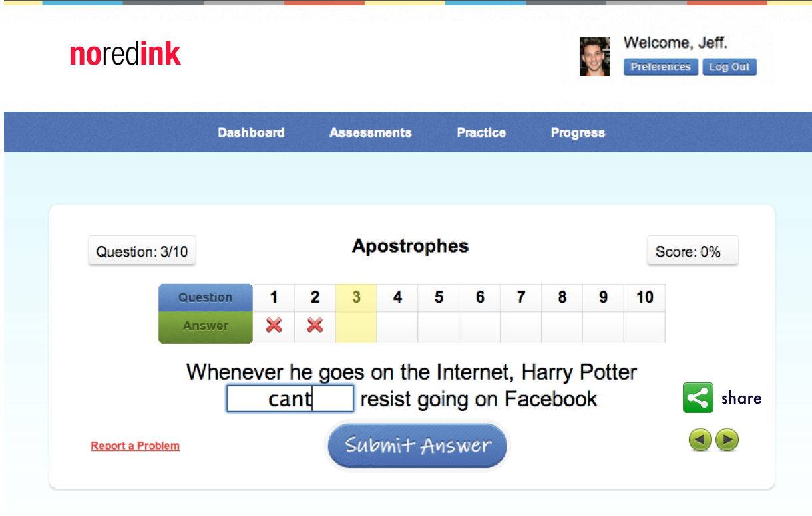
Task: Select question number 5 in the table
Action: click(439, 297)
